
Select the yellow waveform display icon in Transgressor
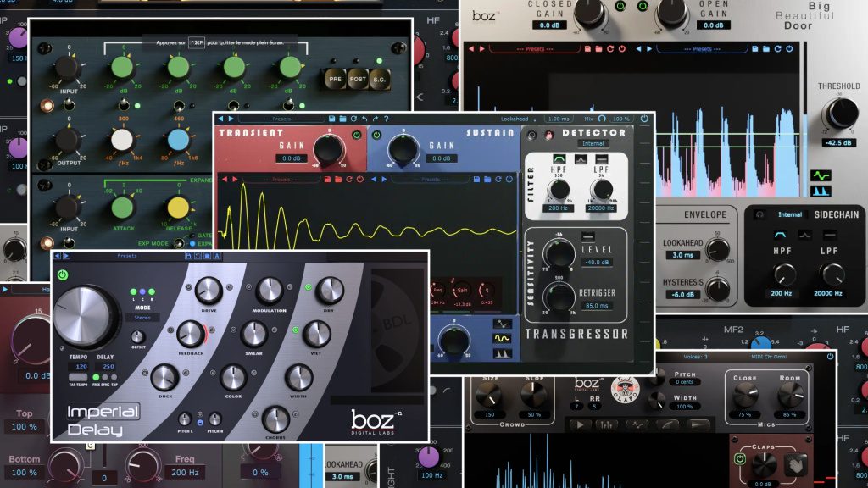click(x=502, y=338)
